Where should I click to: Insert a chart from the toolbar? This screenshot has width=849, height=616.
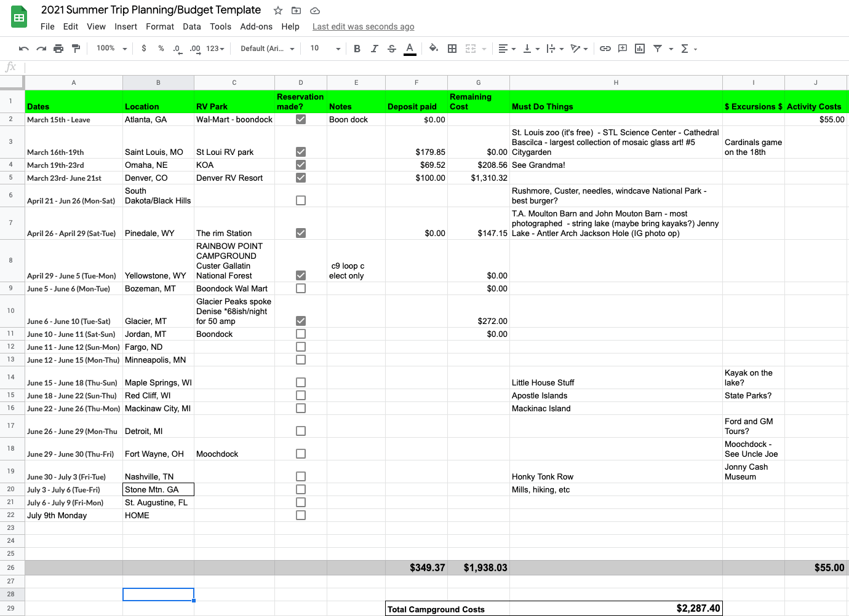[640, 49]
